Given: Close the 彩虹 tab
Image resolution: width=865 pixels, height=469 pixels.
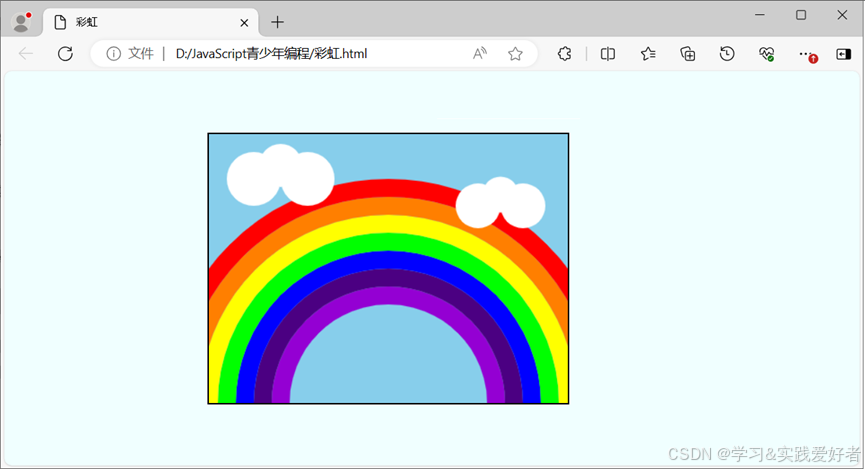Looking at the screenshot, I should pos(244,23).
